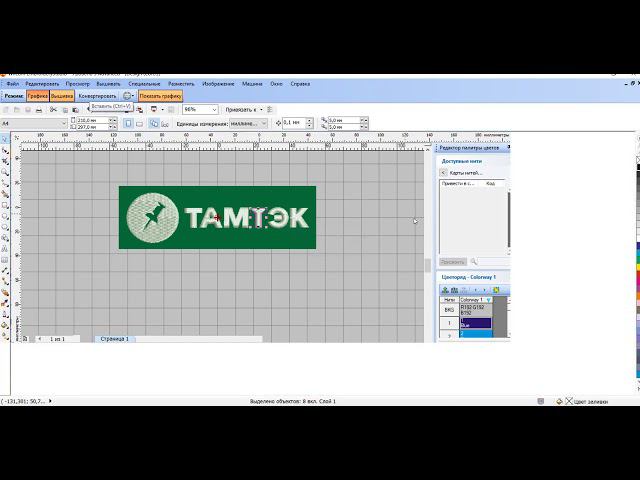Increase nudge 0,1 мм stepper
This screenshot has height=480, width=640.
coord(310,120)
